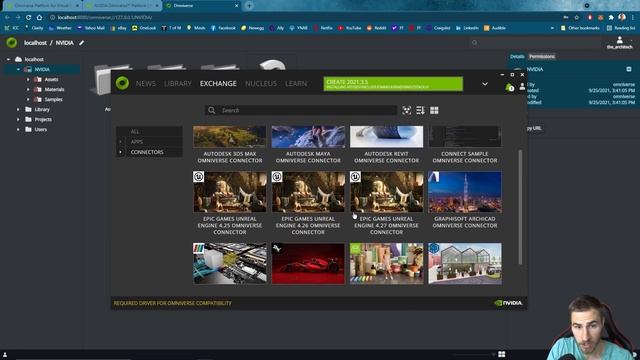This screenshot has height=360, width=640.
Task: Click the magnifier icon in Exchange search
Action: (x=211, y=110)
